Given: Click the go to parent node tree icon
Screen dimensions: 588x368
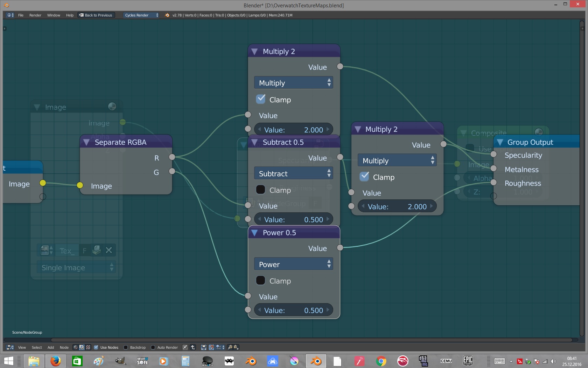Looking at the screenshot, I should 193,347.
